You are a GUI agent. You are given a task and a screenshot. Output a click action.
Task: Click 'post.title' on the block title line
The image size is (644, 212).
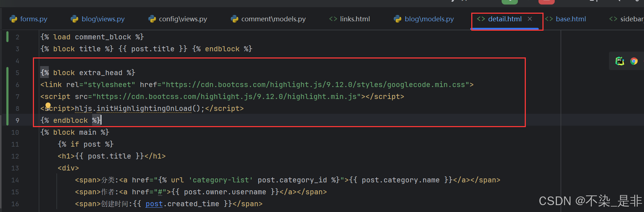[x=153, y=49]
